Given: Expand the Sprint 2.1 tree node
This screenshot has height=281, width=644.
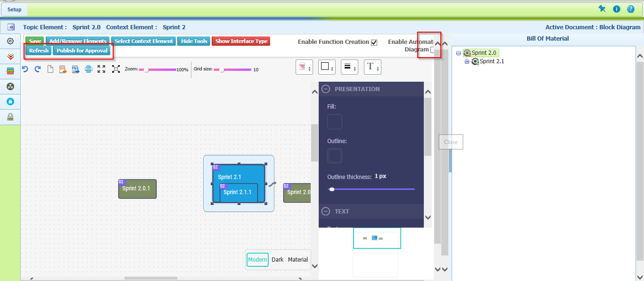Looking at the screenshot, I should (x=467, y=62).
